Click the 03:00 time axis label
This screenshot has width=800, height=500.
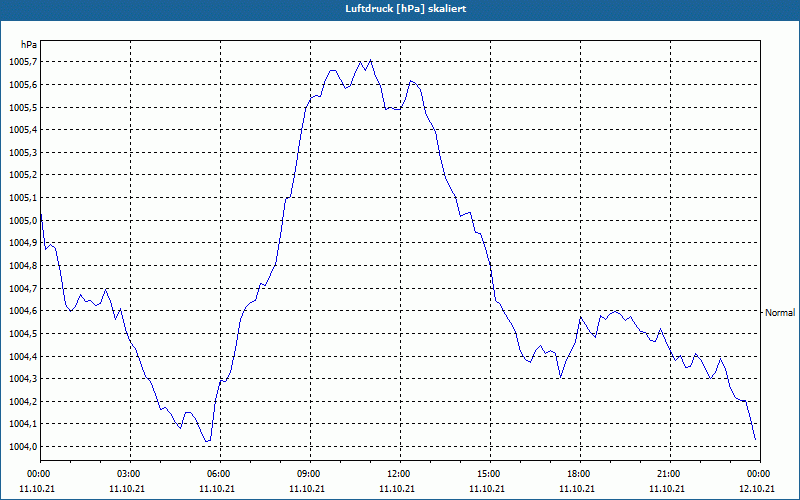pos(130,474)
